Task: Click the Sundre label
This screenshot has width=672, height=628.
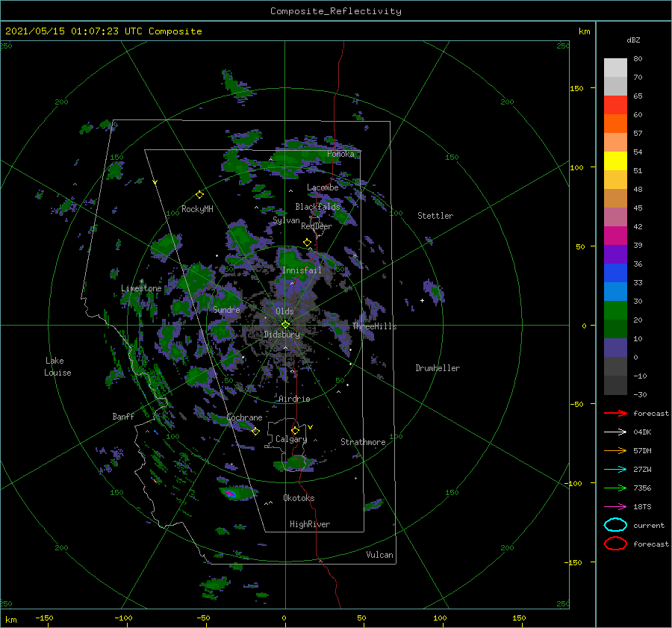Action: [x=226, y=309]
